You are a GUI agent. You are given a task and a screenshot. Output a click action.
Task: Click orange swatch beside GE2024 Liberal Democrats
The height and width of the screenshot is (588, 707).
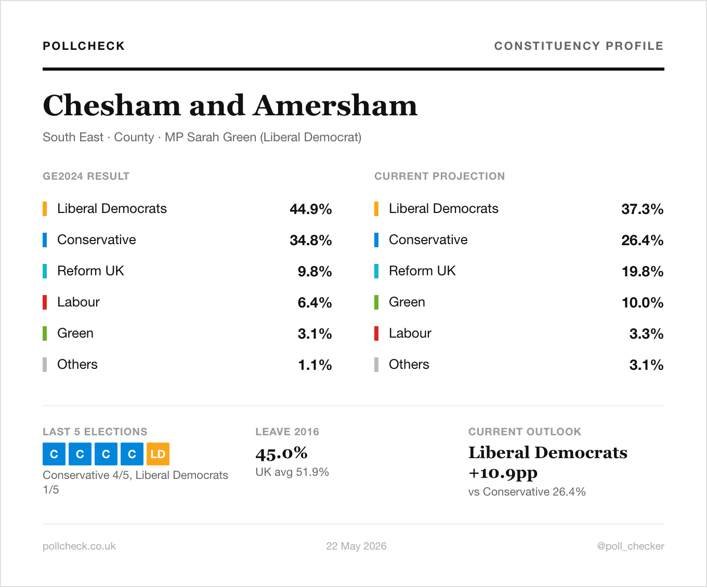coord(45,209)
